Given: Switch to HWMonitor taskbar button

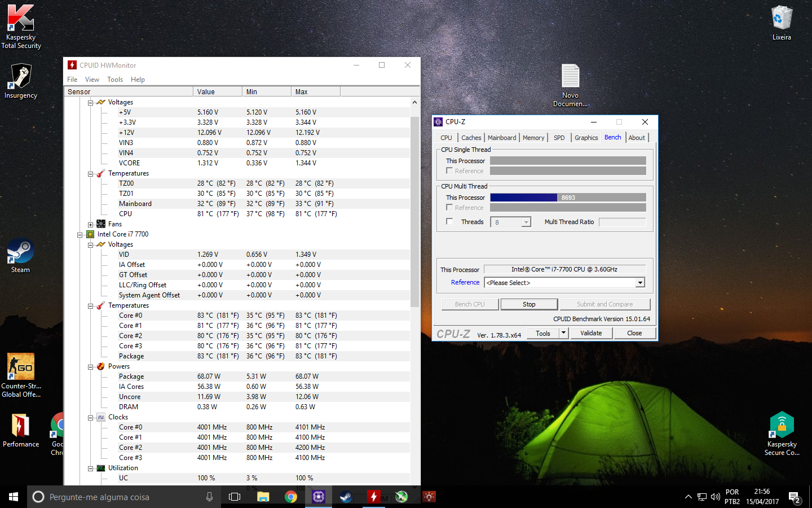Looking at the screenshot, I should 373,497.
